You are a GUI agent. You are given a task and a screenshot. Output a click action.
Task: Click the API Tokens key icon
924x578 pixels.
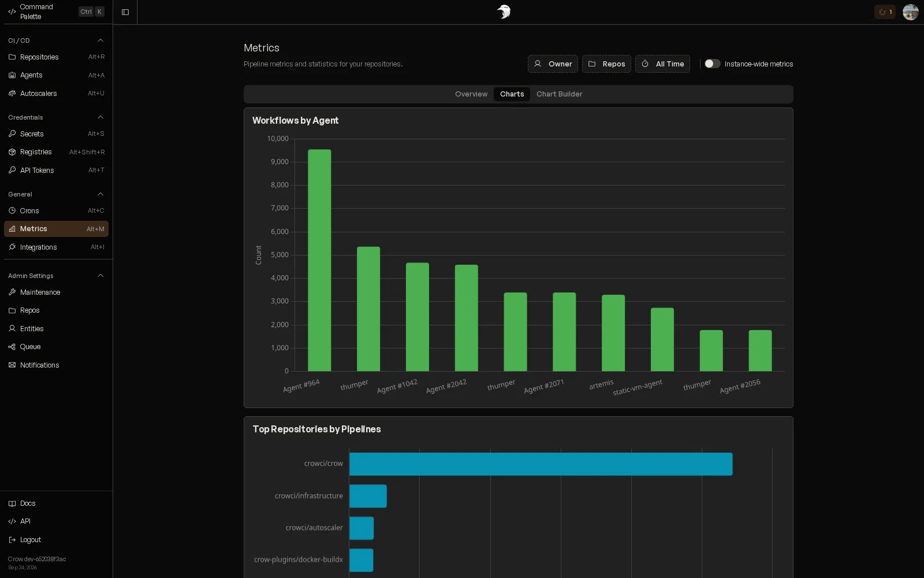click(x=12, y=171)
